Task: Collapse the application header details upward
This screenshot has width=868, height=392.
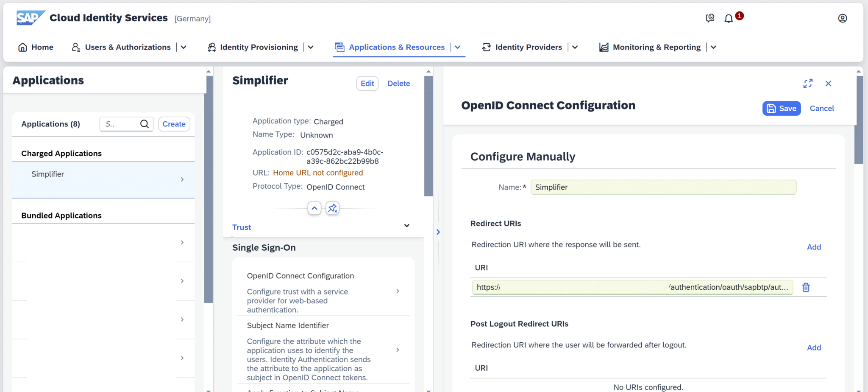Action: 314,208
